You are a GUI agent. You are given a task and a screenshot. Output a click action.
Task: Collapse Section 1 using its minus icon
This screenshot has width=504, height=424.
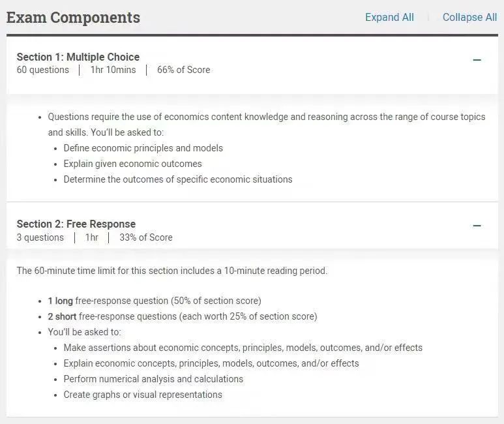click(477, 60)
